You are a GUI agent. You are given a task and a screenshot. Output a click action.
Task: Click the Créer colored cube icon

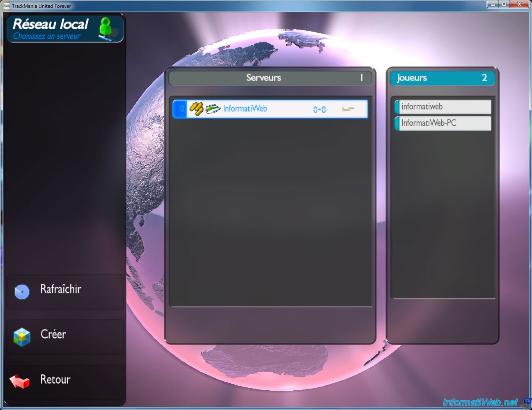pyautogui.click(x=22, y=337)
